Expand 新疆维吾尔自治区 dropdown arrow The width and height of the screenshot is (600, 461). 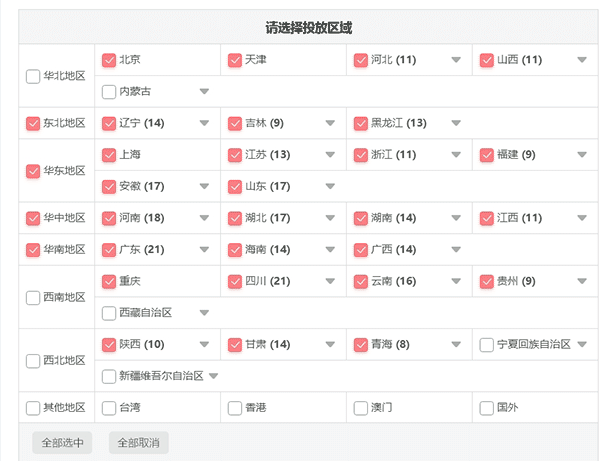[212, 377]
